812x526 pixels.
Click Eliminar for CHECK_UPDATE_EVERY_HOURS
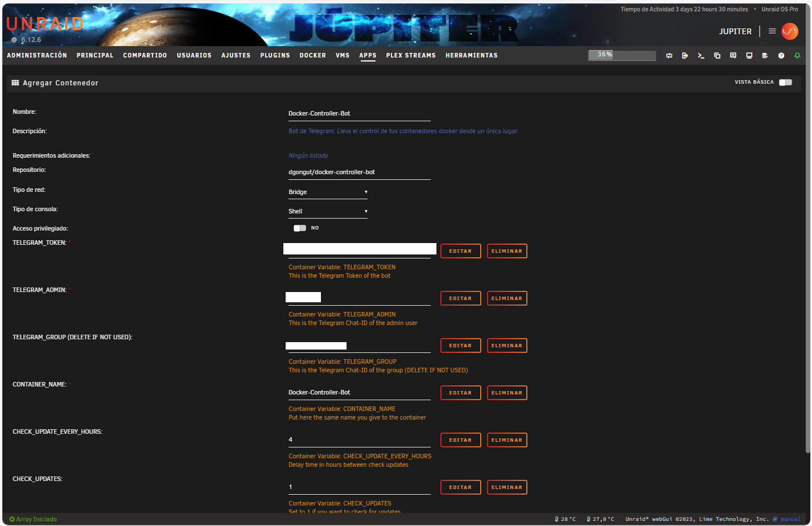(x=507, y=440)
